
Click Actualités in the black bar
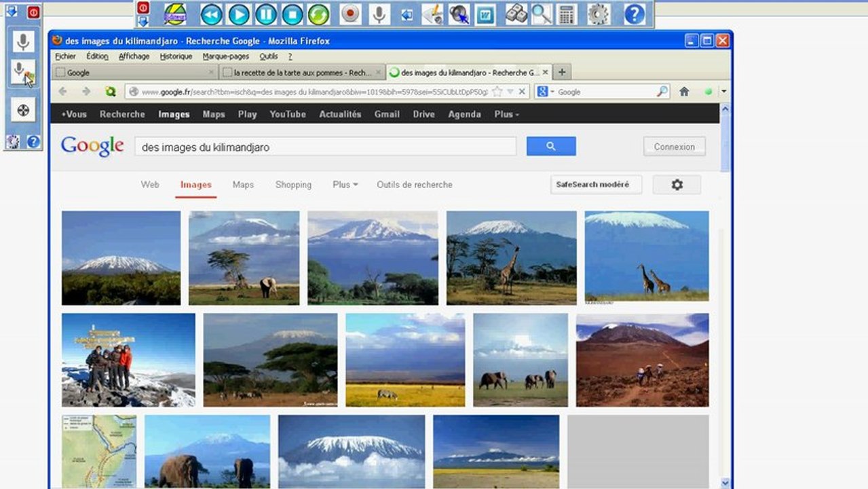pos(340,114)
